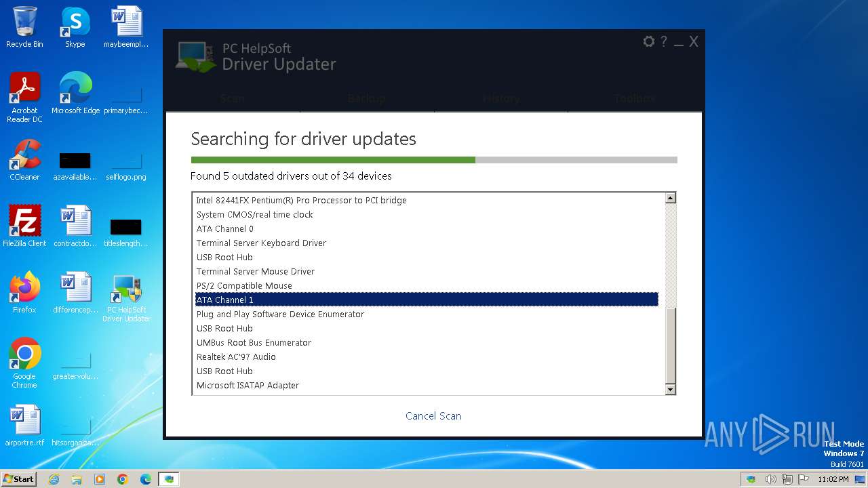
Task: Open network status tray icon
Action: (x=787, y=479)
